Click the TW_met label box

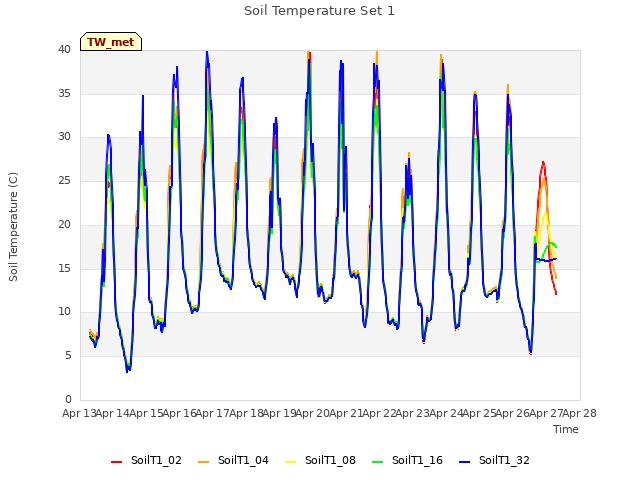[x=111, y=42]
